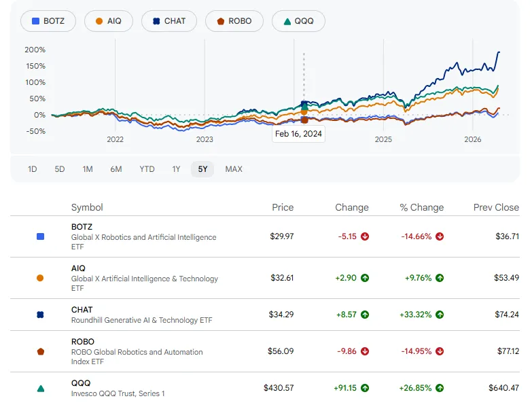Sort table by Price column header
This screenshot has height=407, width=532.
pos(283,207)
